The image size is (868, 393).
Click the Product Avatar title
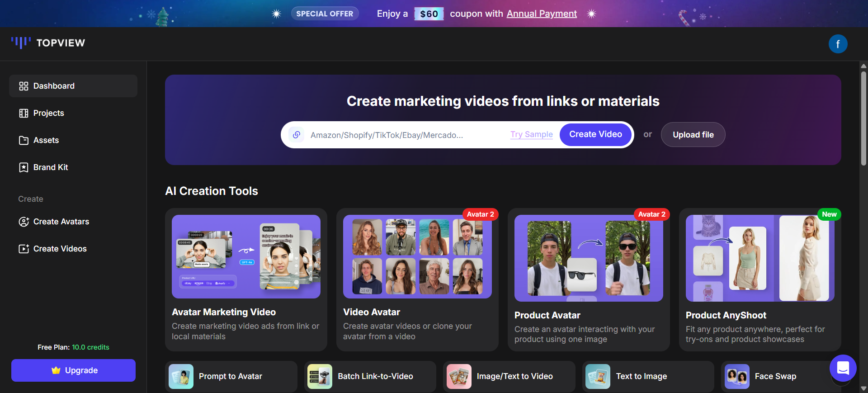coord(547,315)
